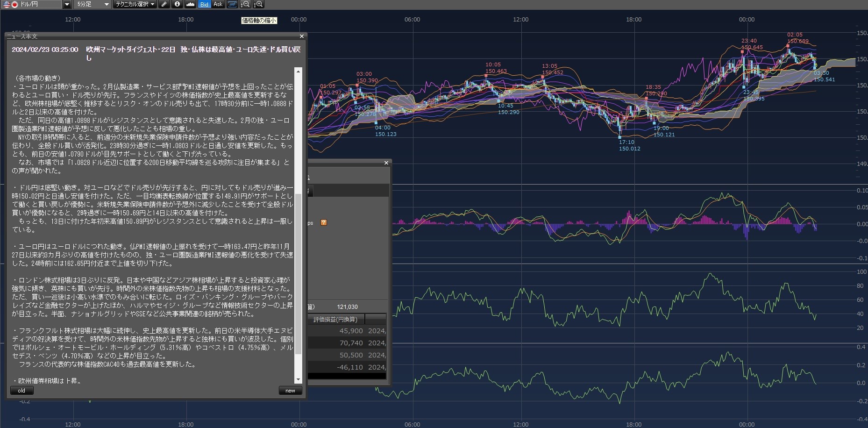The height and width of the screenshot is (428, 868).
Task: Click the candlestick chart display icon
Action: point(232,4)
